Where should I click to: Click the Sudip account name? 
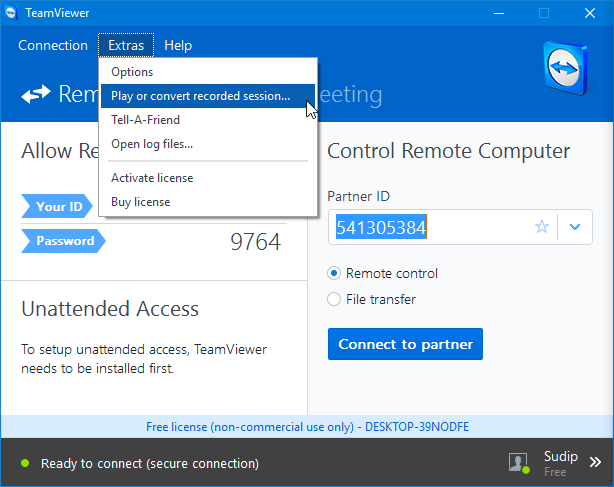point(561,456)
